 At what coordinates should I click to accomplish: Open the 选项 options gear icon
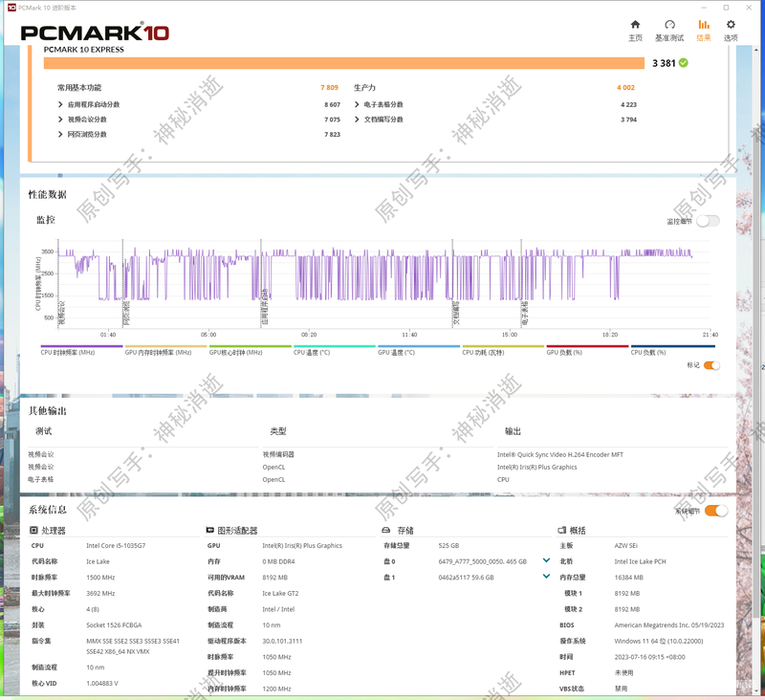tap(731, 25)
